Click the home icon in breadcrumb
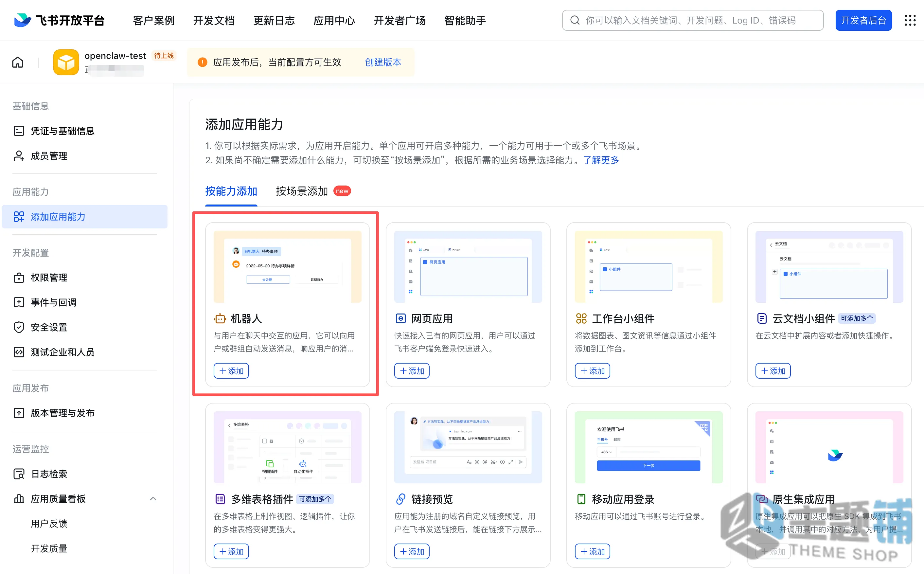 point(18,62)
